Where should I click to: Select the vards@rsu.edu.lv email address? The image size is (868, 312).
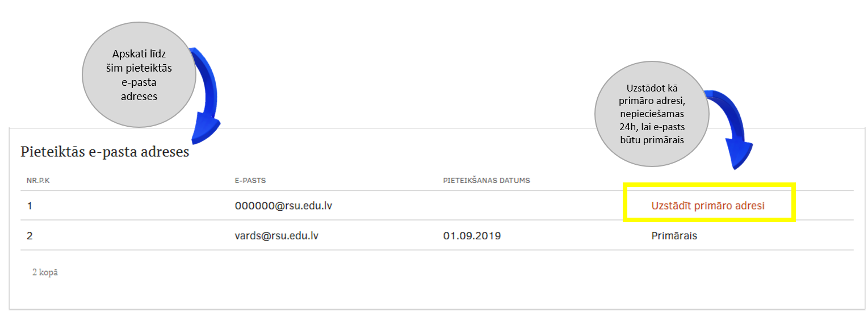click(x=276, y=235)
